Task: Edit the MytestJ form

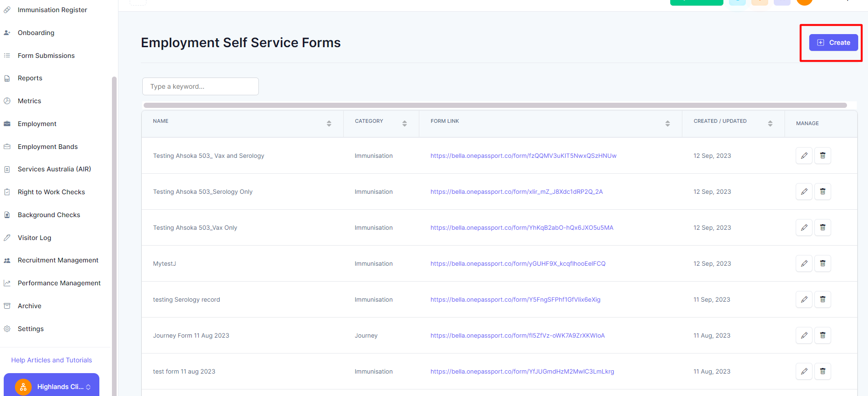Action: 804,263
